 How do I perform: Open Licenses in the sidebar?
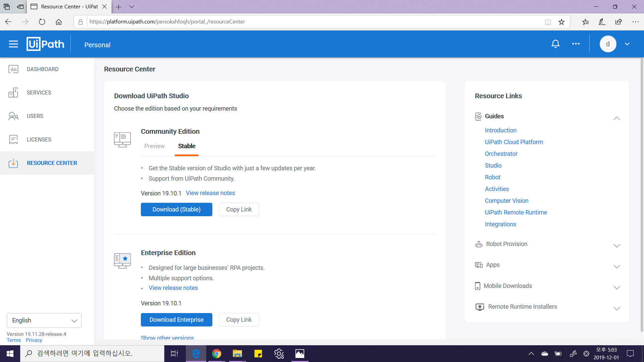pyautogui.click(x=39, y=139)
